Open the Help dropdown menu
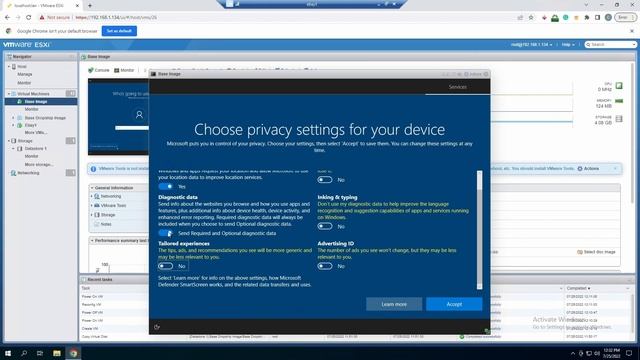Viewport: 640px width, 360px height. pos(568,44)
